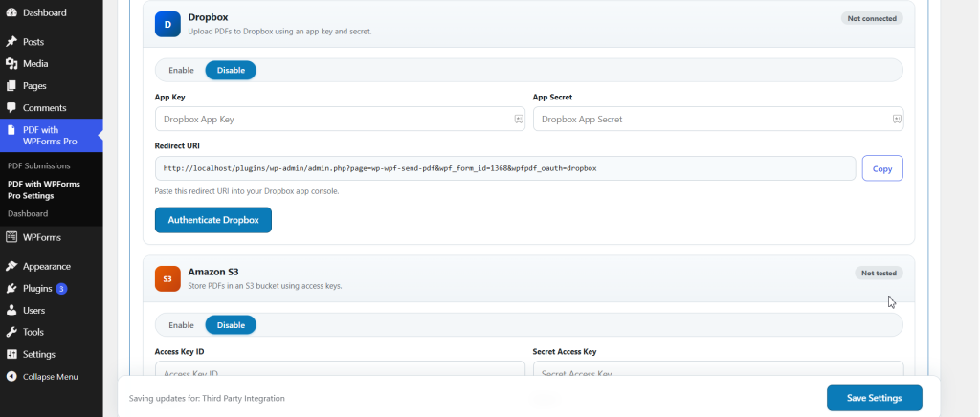Click the Redirect URI text field
980x417 pixels.
(505, 168)
